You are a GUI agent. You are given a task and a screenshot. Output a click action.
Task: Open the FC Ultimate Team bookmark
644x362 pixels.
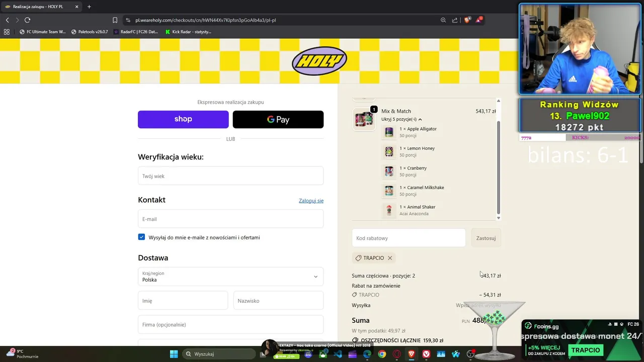coord(43,32)
